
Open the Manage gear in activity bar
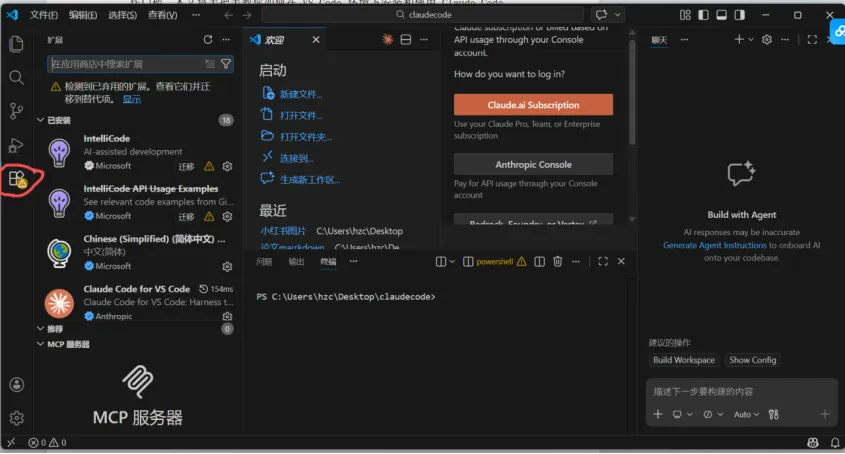tap(17, 418)
